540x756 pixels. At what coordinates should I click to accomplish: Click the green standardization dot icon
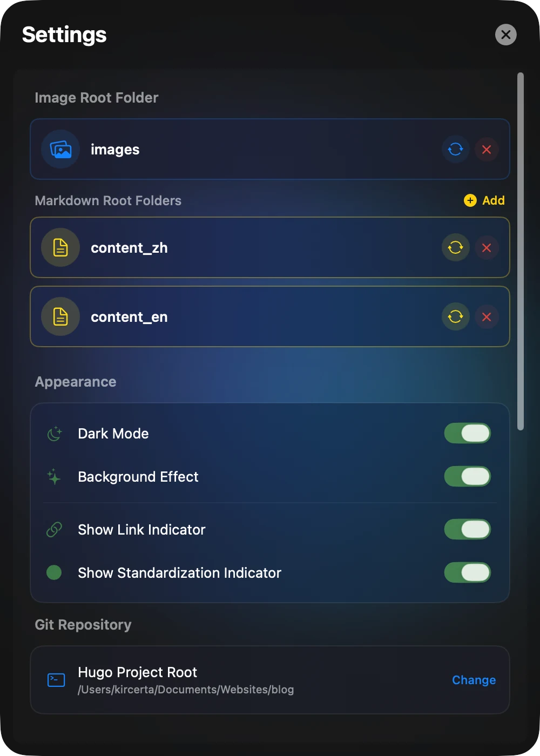(54, 572)
